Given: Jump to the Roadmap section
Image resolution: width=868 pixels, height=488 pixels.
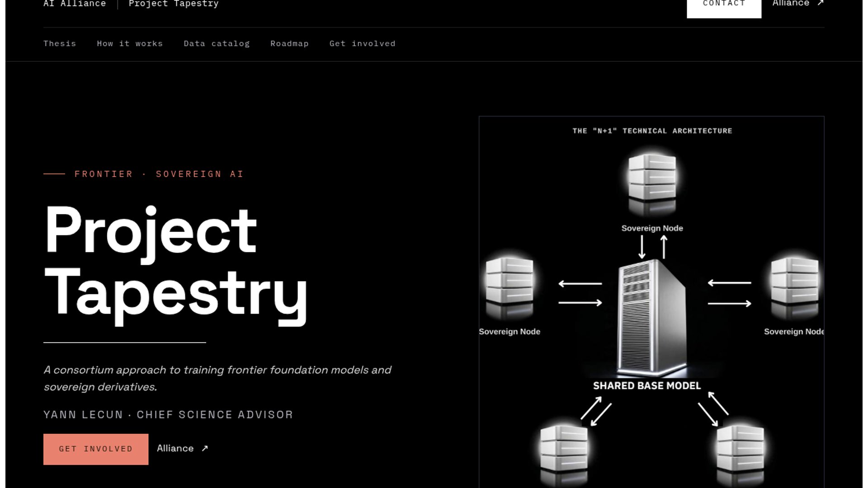Looking at the screenshot, I should (289, 44).
